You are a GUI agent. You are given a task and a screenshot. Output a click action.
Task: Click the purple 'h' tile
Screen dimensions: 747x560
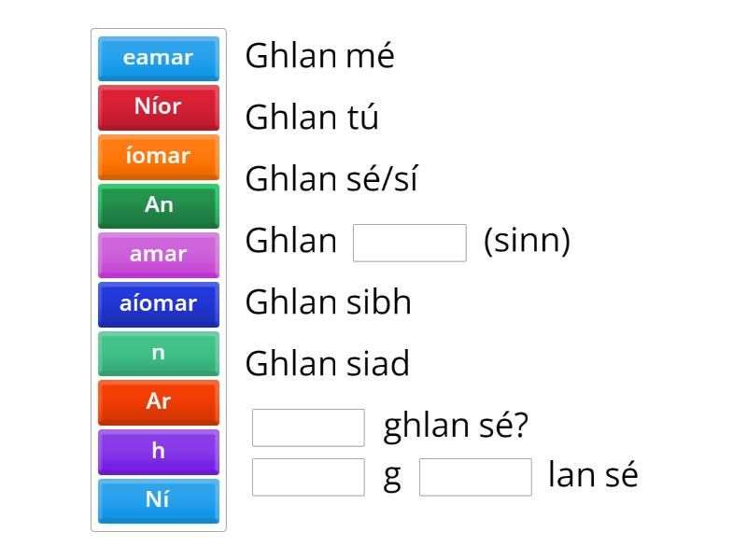click(x=158, y=452)
